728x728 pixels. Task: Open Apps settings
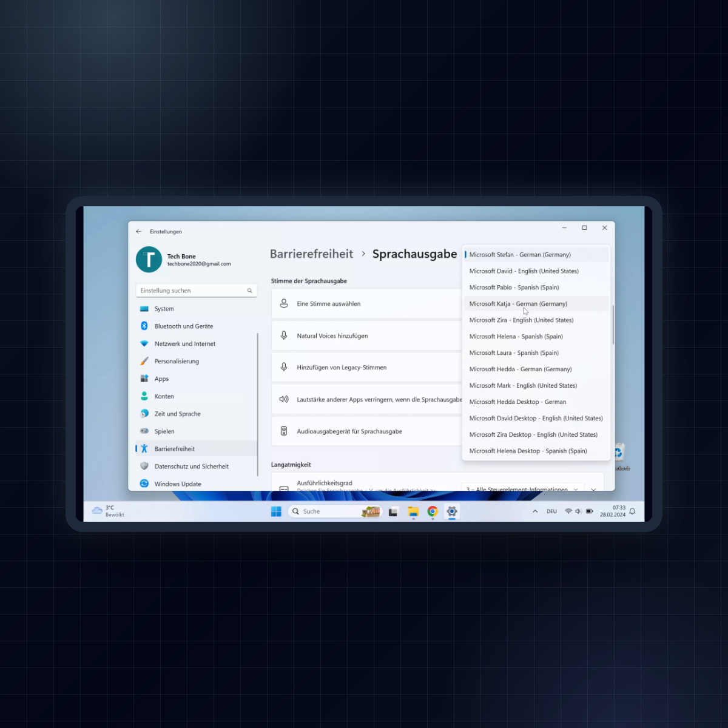(197, 379)
